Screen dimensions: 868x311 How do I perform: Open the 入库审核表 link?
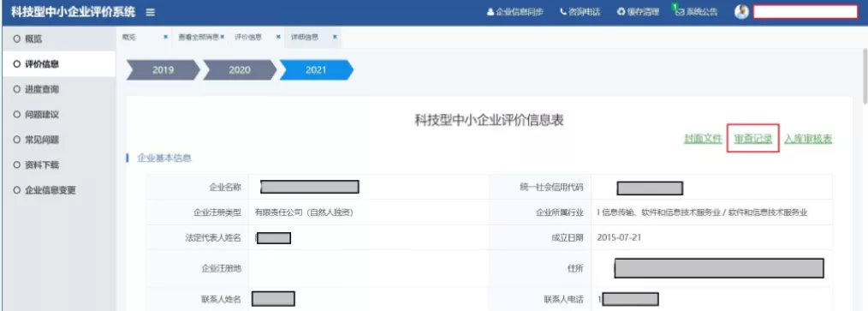pos(808,139)
